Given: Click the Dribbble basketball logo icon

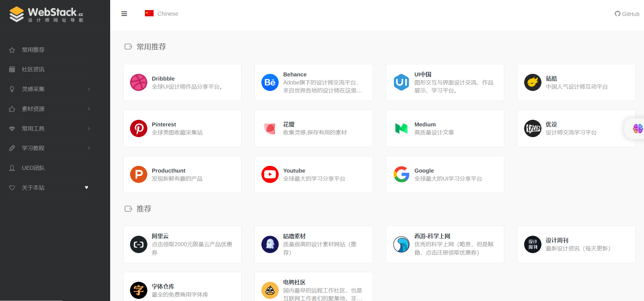Looking at the screenshot, I should [139, 83].
